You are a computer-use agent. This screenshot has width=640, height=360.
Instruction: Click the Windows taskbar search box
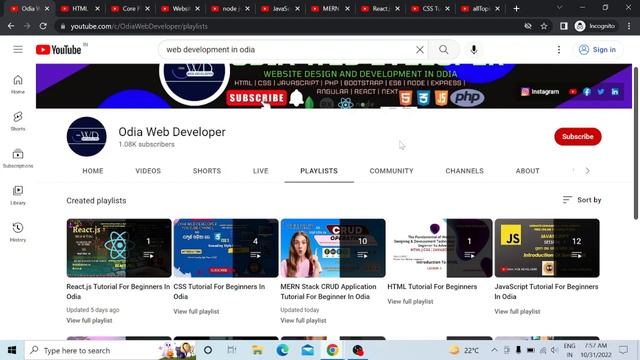pyautogui.click(x=110, y=350)
